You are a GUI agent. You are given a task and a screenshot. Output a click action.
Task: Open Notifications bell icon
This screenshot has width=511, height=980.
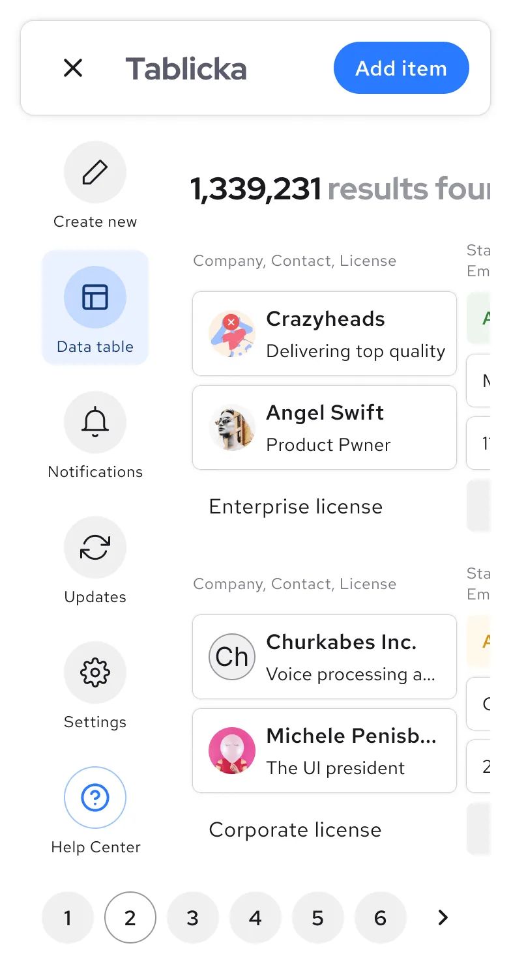pyautogui.click(x=95, y=423)
